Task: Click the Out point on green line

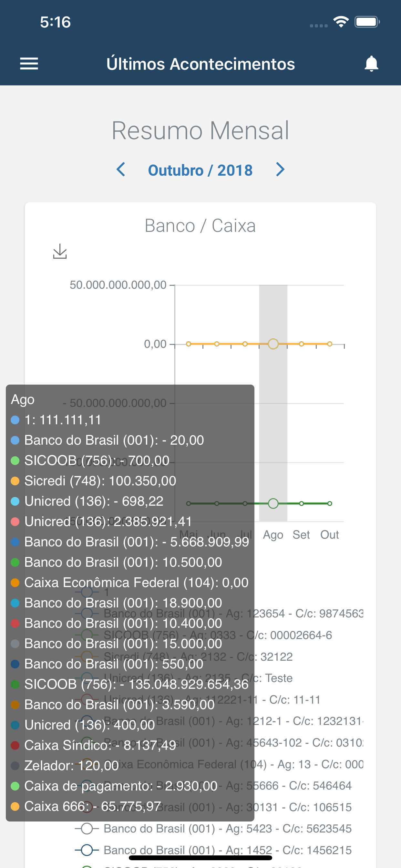Action: click(x=330, y=503)
